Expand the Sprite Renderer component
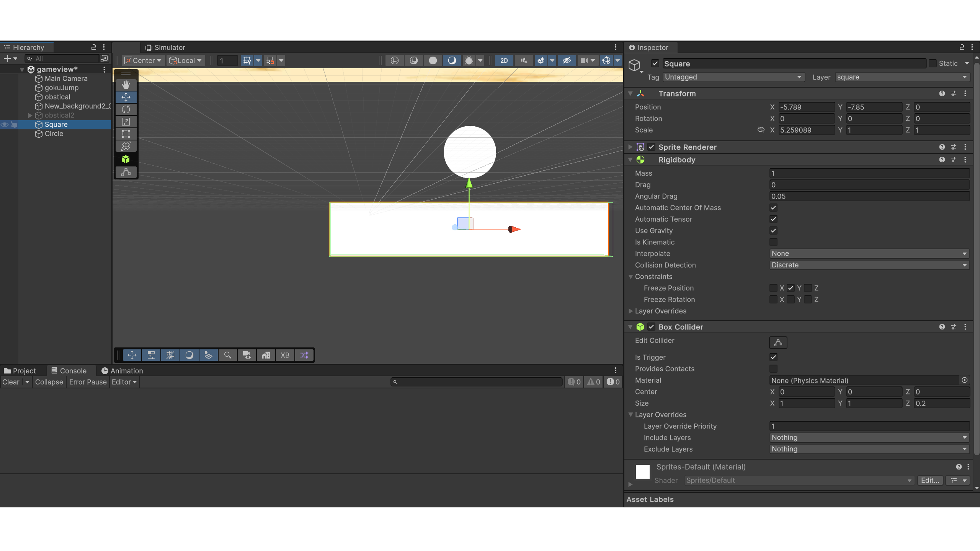 pos(630,147)
